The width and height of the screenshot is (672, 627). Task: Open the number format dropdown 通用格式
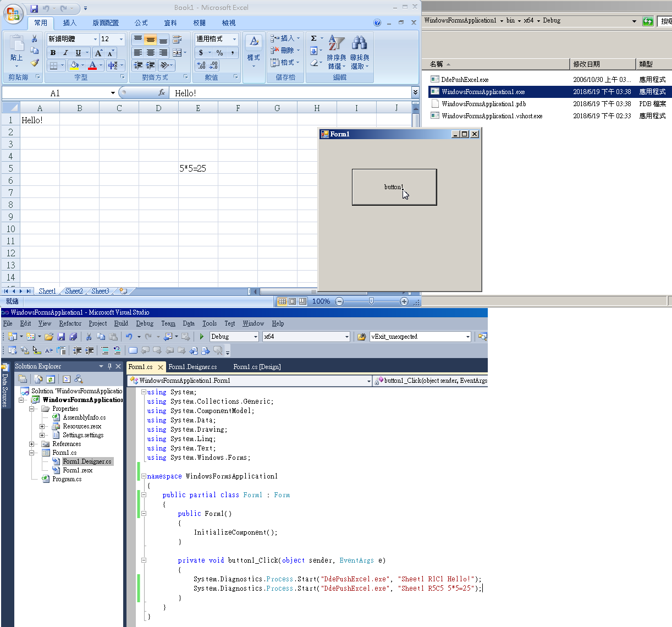point(234,39)
